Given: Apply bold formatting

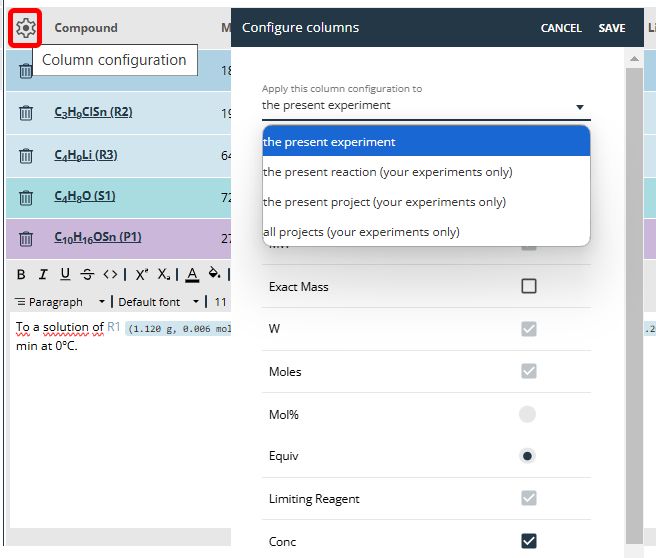Looking at the screenshot, I should click(x=21, y=274).
